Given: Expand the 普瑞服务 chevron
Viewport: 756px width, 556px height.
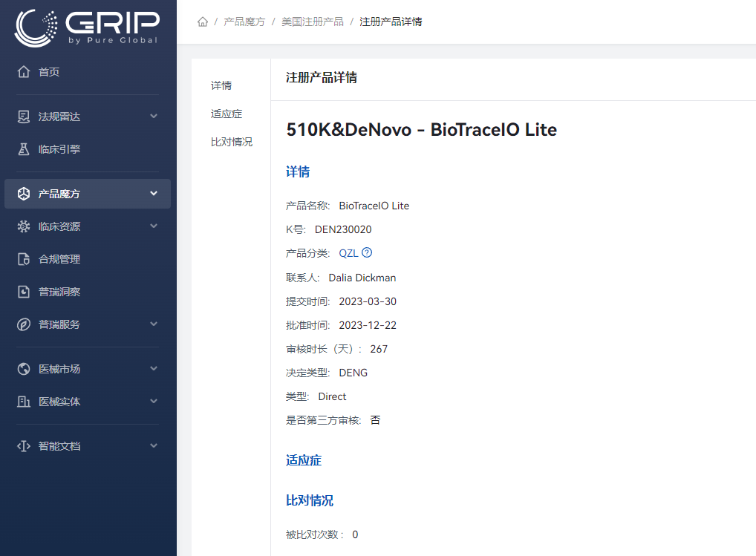Looking at the screenshot, I should pos(154,324).
